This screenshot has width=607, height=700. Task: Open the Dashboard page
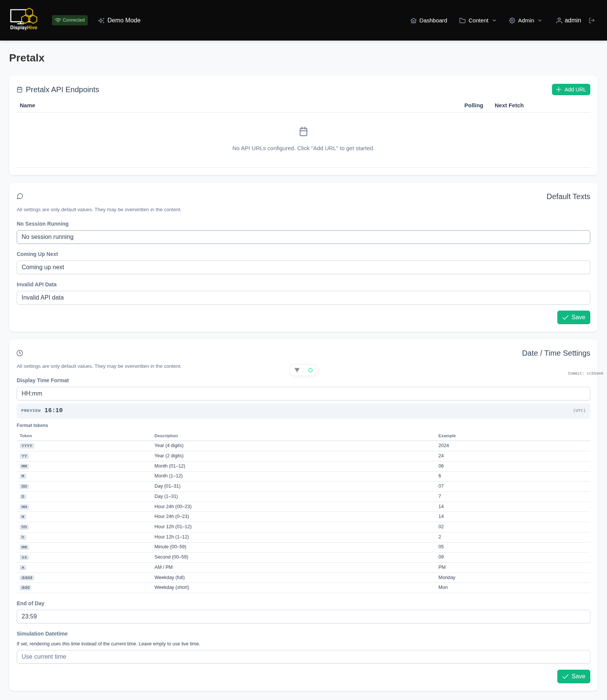point(429,20)
